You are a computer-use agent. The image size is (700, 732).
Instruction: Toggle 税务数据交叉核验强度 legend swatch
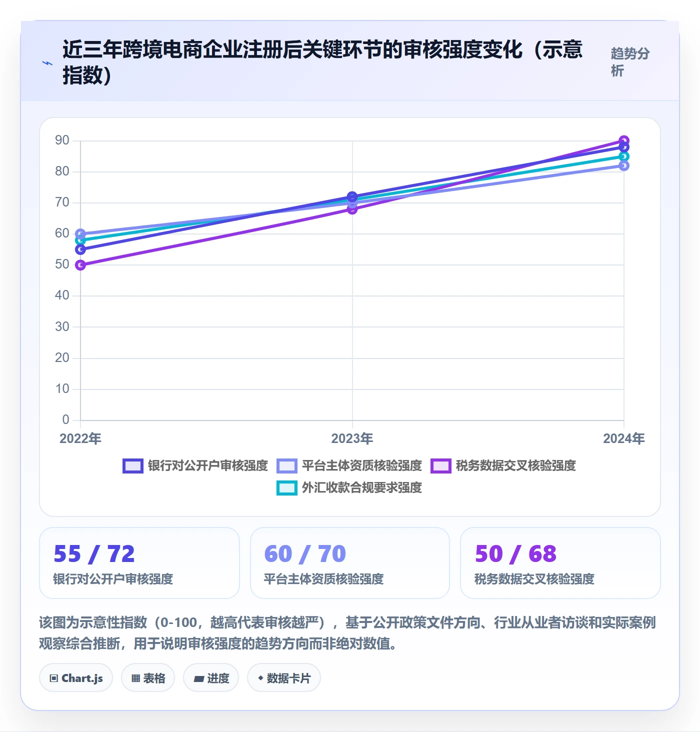tap(441, 466)
